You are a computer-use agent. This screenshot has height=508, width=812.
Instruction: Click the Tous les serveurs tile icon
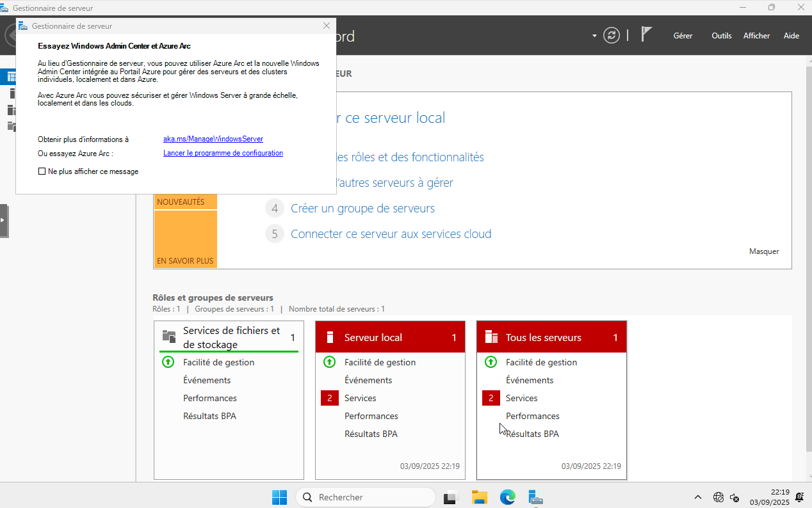coord(491,337)
